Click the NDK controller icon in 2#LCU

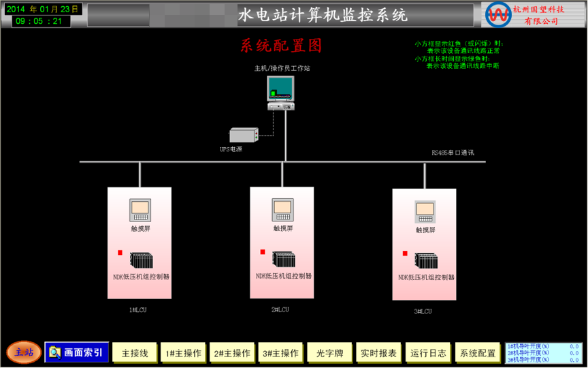coord(284,260)
